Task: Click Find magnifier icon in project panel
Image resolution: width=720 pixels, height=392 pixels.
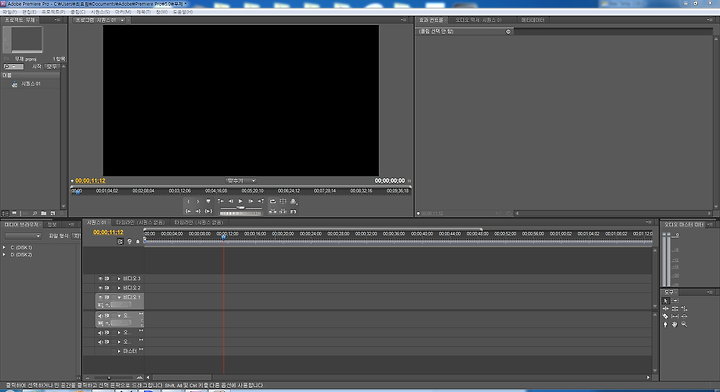Action: click(35, 213)
